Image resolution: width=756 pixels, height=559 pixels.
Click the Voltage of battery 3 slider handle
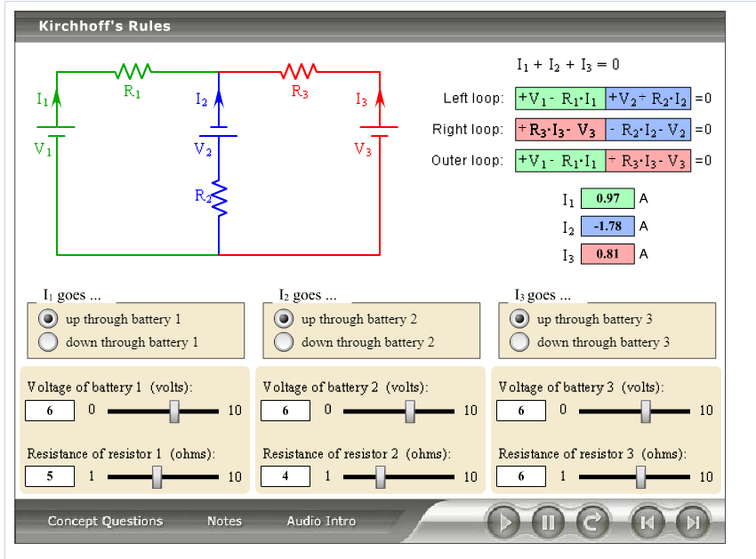(x=647, y=411)
